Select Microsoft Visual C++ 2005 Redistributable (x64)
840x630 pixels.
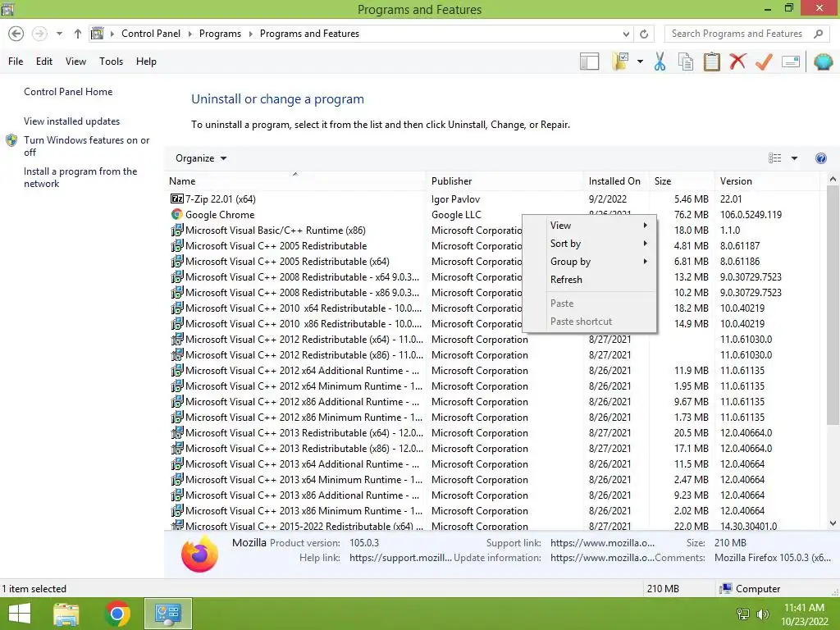click(x=280, y=262)
